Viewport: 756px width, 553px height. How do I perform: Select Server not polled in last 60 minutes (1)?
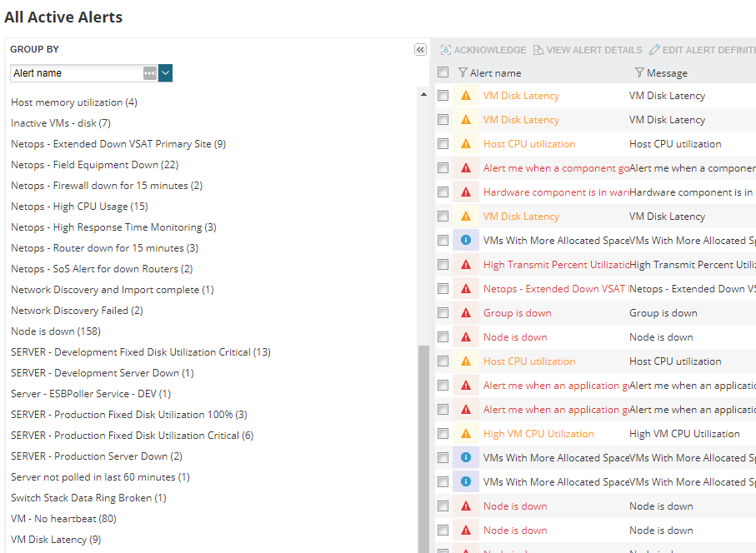[x=100, y=477]
